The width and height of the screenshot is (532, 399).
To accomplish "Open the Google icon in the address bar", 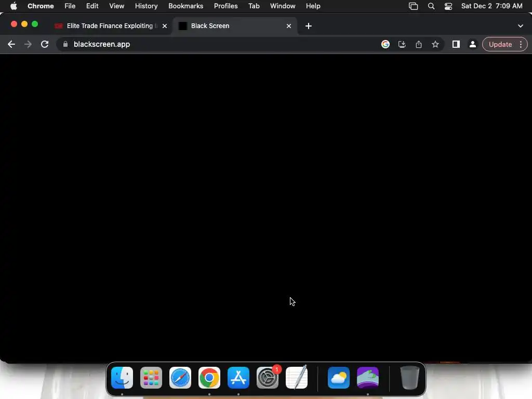I will [x=385, y=45].
